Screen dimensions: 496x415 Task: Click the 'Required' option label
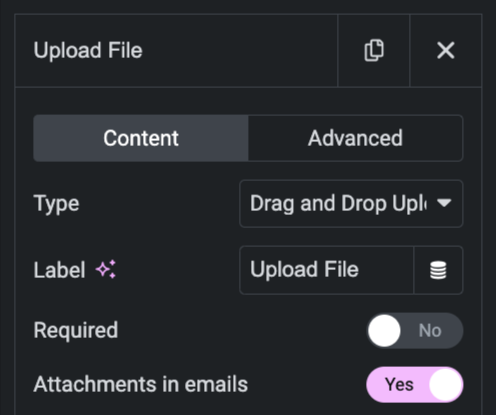tap(76, 331)
